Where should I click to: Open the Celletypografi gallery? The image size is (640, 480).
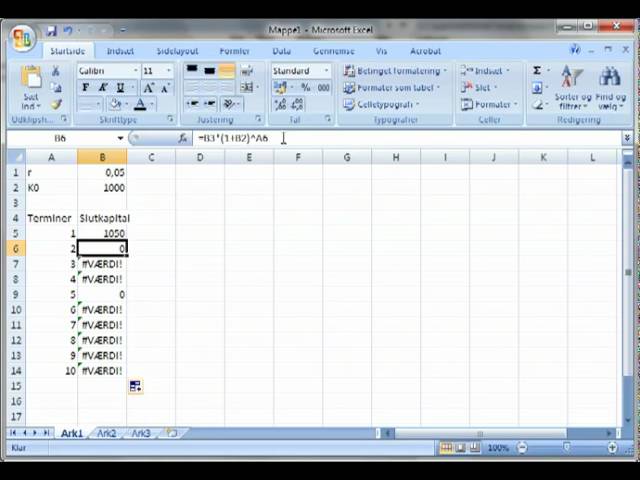click(x=381, y=104)
